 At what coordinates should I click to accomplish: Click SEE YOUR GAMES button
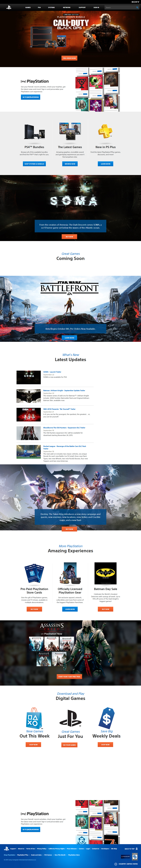pos(69,745)
